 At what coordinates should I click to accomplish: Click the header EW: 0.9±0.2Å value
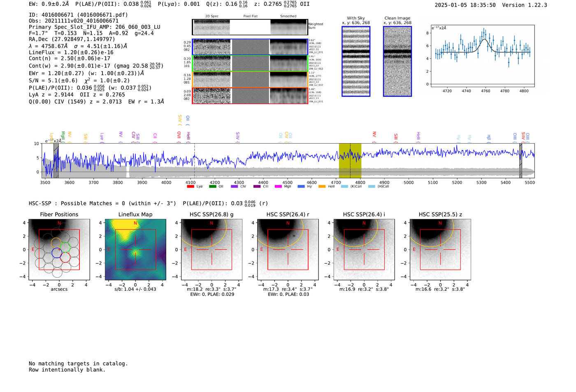click(49, 4)
